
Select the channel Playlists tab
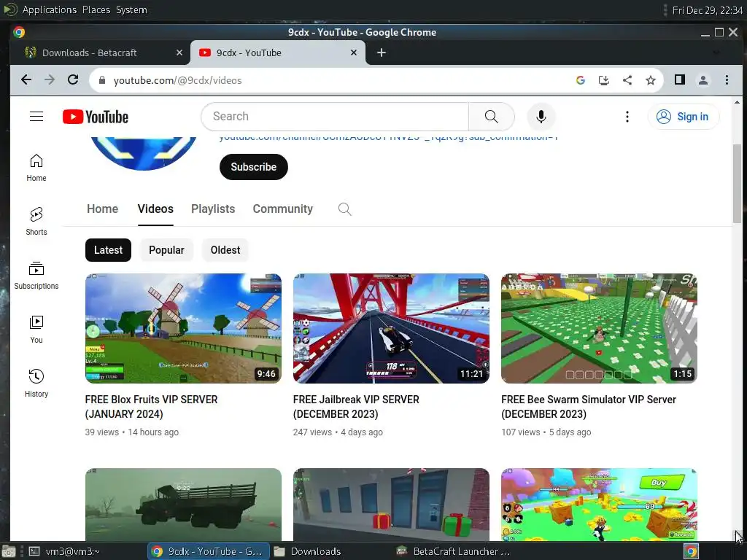[x=213, y=209]
